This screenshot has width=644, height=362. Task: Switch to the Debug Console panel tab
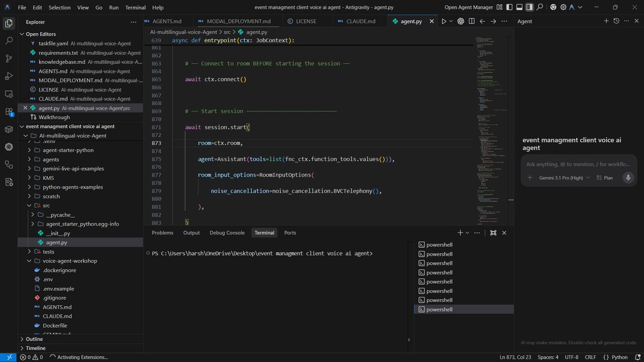pos(227,233)
